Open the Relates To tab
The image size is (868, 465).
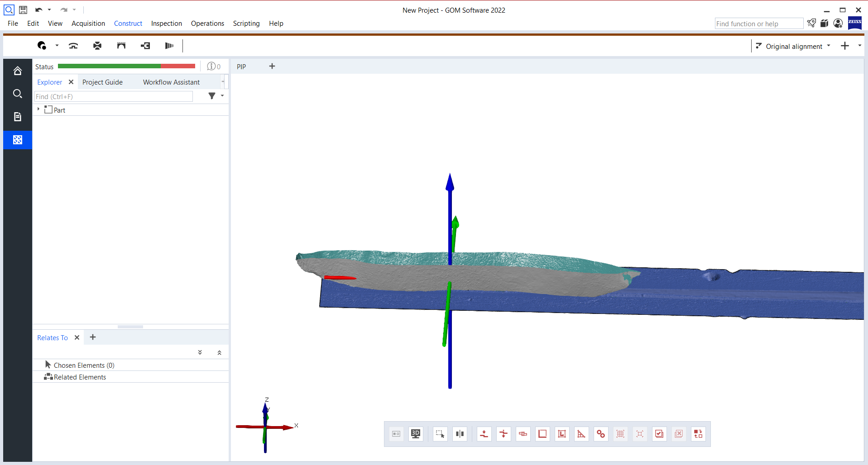53,338
